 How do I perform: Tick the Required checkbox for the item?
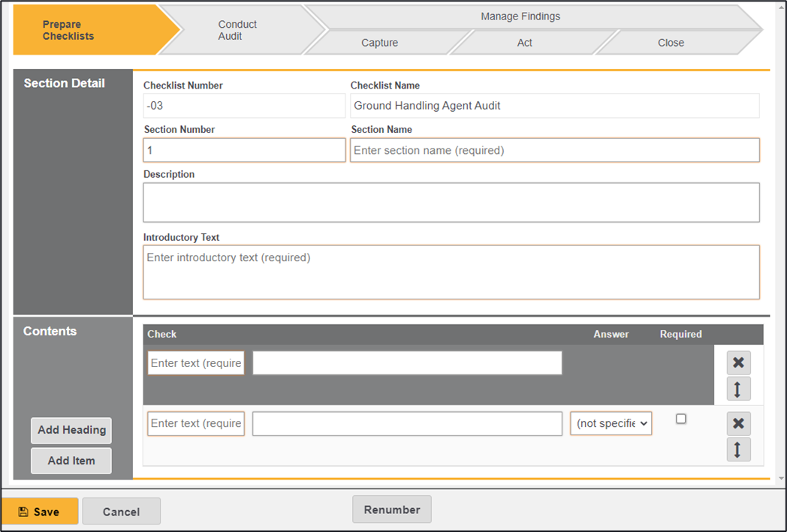681,419
